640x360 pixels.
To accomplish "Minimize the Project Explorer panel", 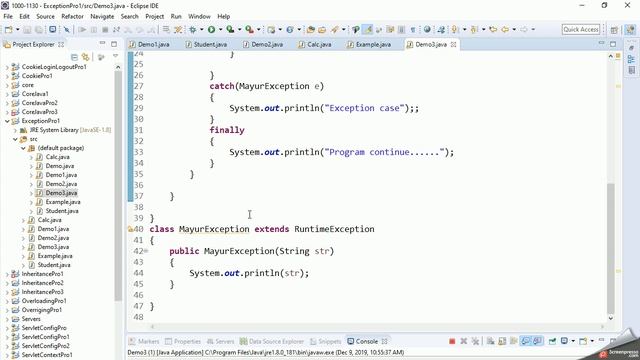I will (x=102, y=44).
